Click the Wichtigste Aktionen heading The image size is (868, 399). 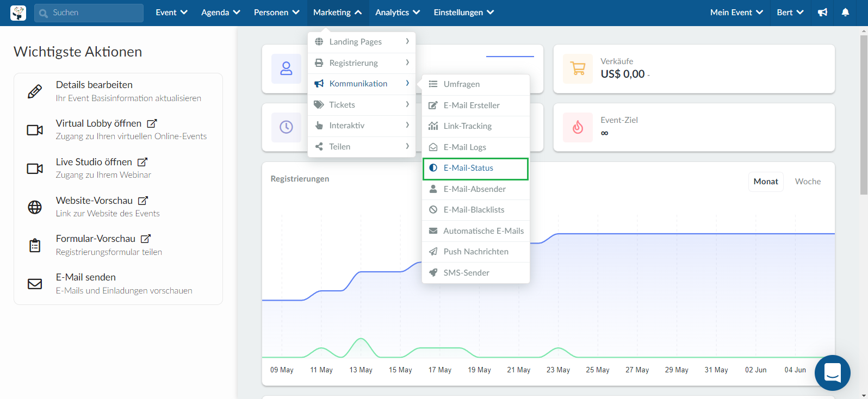click(x=78, y=52)
